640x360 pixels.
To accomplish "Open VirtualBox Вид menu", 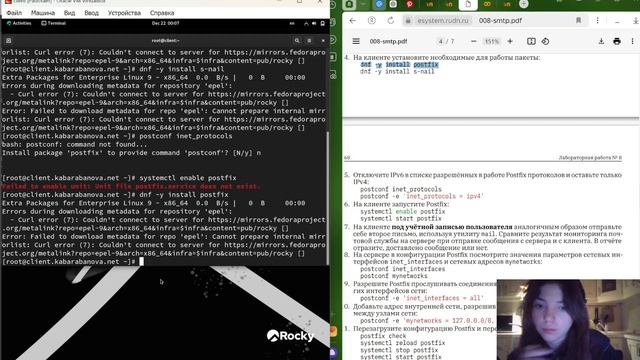I will coord(69,13).
